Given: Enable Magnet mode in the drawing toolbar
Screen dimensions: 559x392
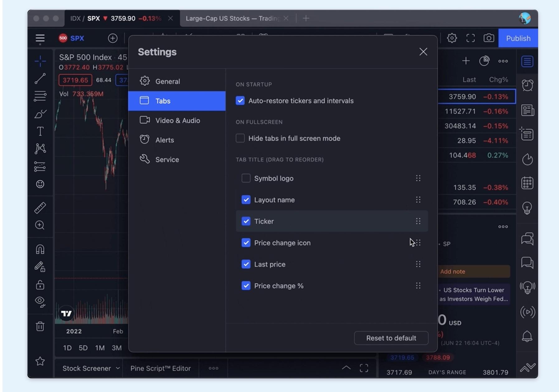Looking at the screenshot, I should click(40, 249).
